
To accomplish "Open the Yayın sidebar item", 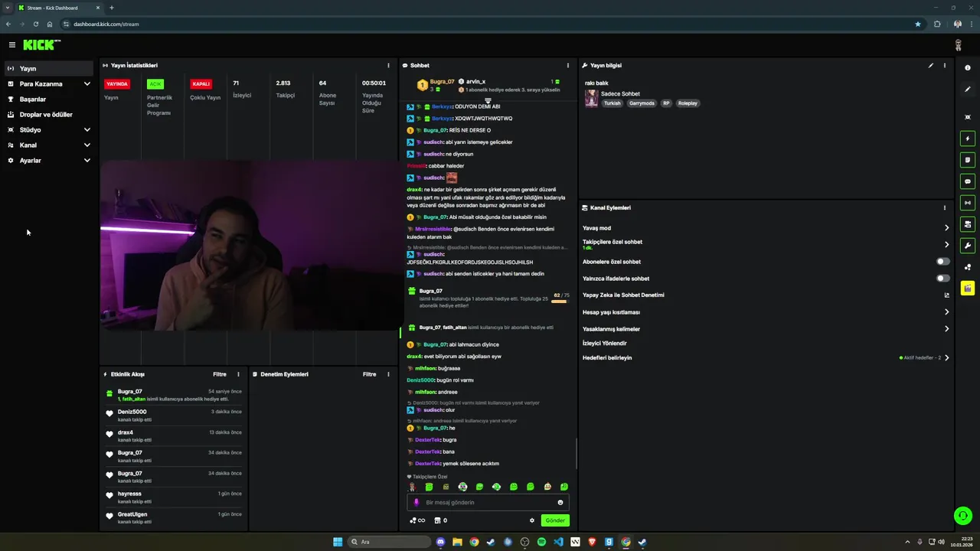I will coord(49,68).
